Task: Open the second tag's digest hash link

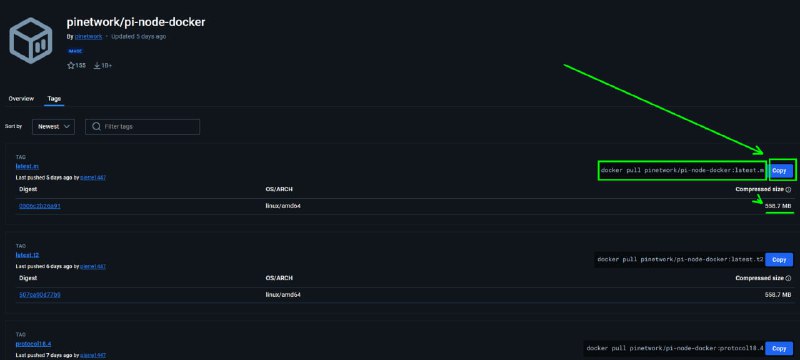Action: (x=40, y=295)
